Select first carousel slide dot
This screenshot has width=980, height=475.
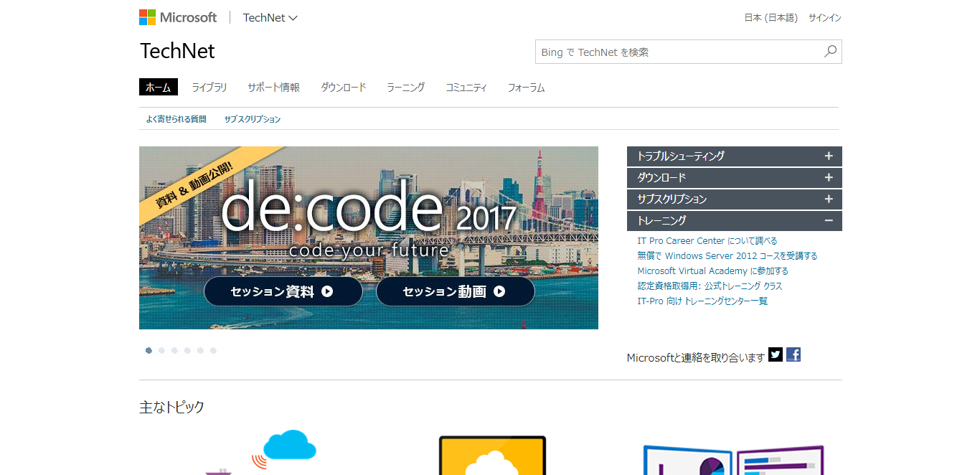tap(149, 350)
